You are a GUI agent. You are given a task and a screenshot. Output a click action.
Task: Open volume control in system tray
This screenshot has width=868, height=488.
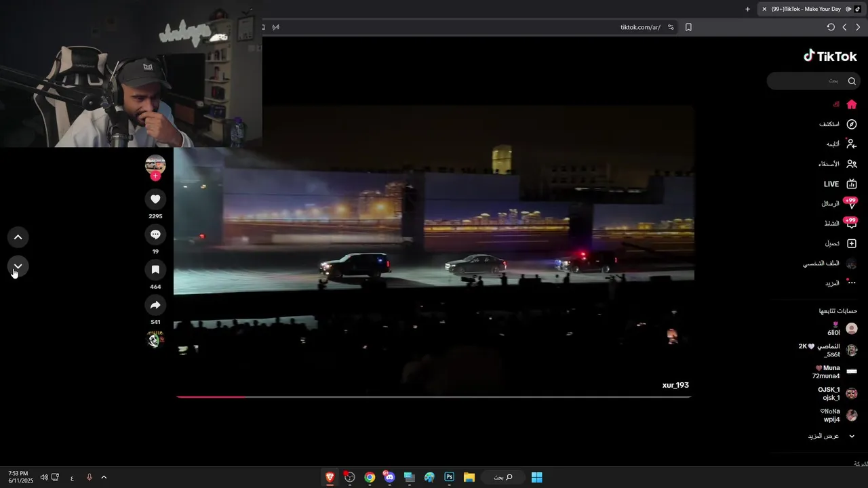44,477
